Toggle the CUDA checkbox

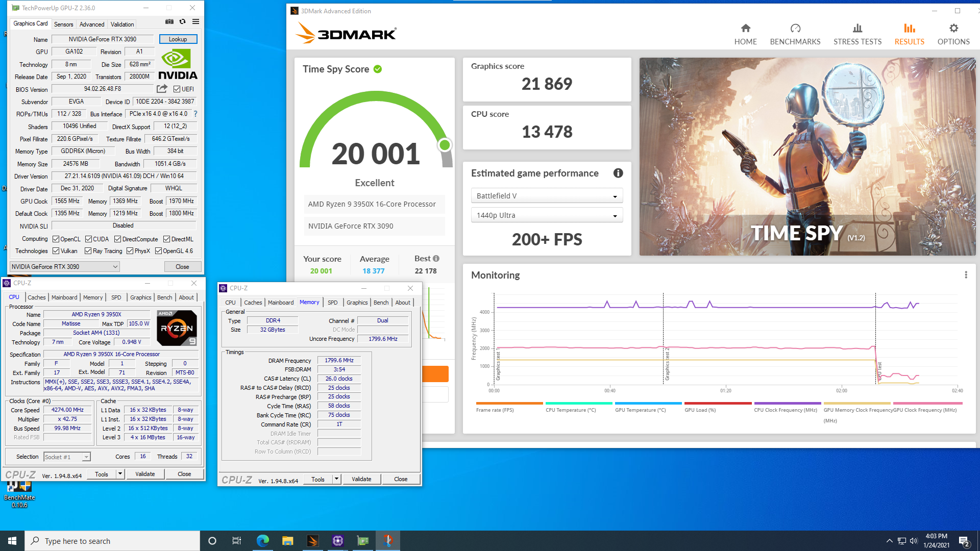click(88, 239)
